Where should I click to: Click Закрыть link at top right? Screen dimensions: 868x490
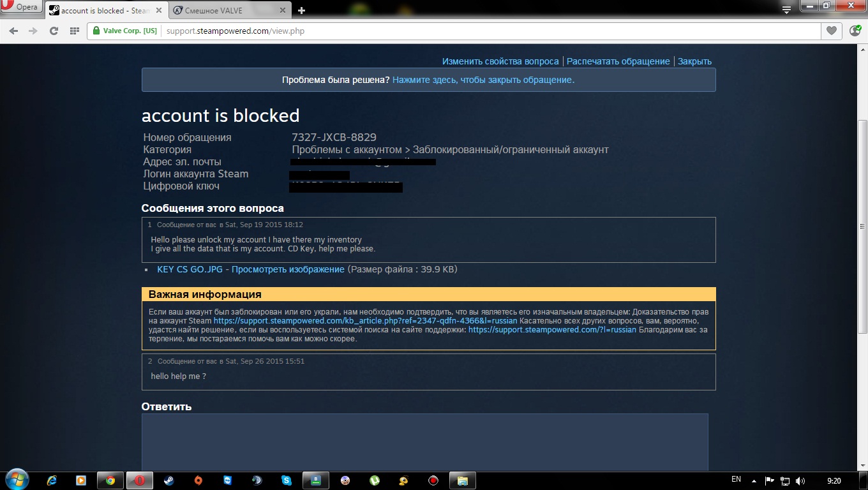tap(694, 61)
